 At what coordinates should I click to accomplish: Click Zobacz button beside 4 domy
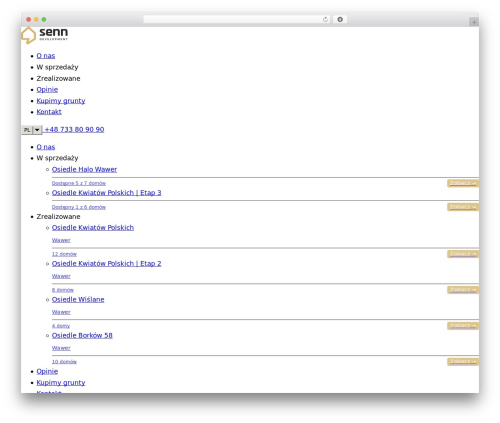click(x=463, y=326)
